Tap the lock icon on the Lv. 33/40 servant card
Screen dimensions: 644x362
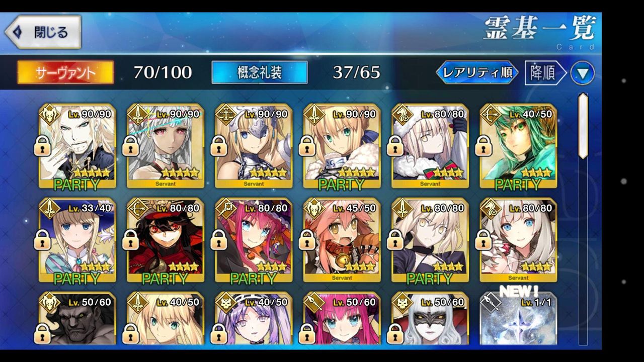(42, 240)
